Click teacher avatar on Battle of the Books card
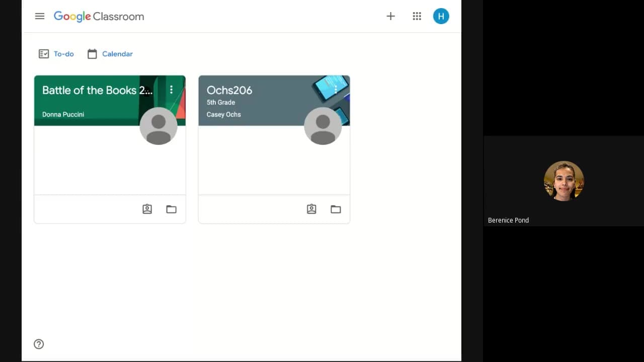This screenshot has width=644, height=362. 158,126
